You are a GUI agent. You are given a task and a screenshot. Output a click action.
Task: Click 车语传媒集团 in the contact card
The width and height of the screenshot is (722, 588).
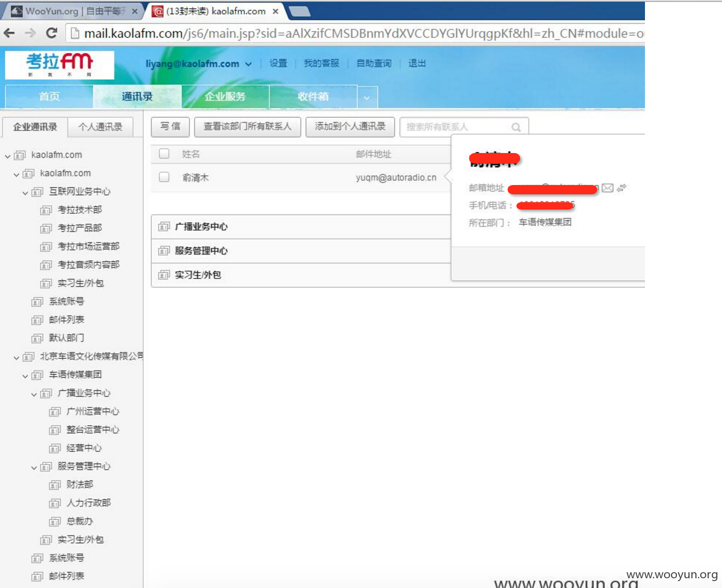[x=545, y=222]
